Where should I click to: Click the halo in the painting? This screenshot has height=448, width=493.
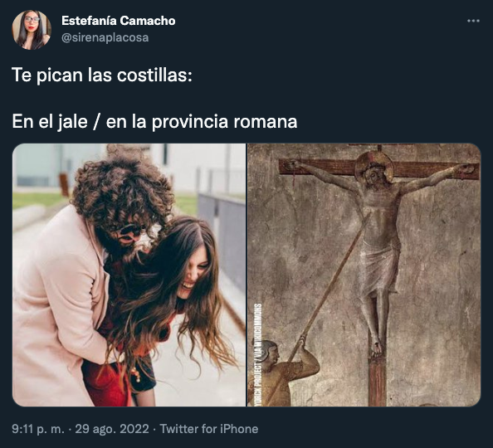coord(374,168)
